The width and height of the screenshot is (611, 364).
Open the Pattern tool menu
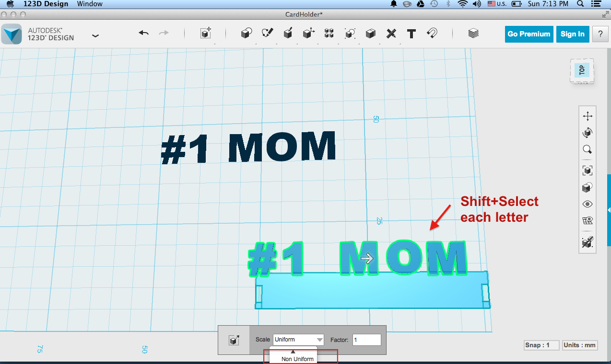(329, 34)
